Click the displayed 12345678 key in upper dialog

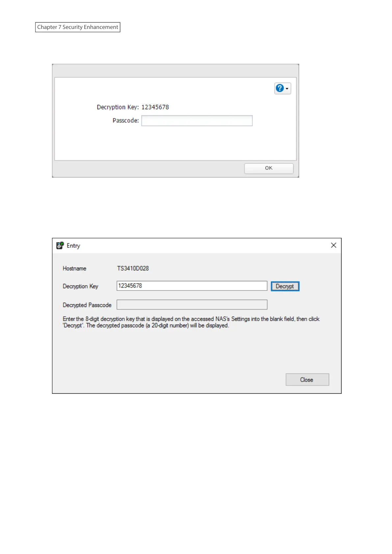pyautogui.click(x=155, y=107)
